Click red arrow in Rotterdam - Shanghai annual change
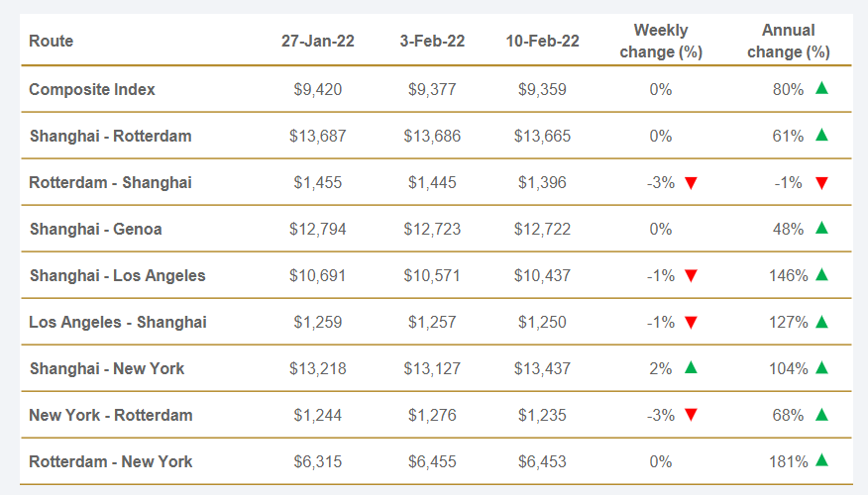 pos(821,183)
